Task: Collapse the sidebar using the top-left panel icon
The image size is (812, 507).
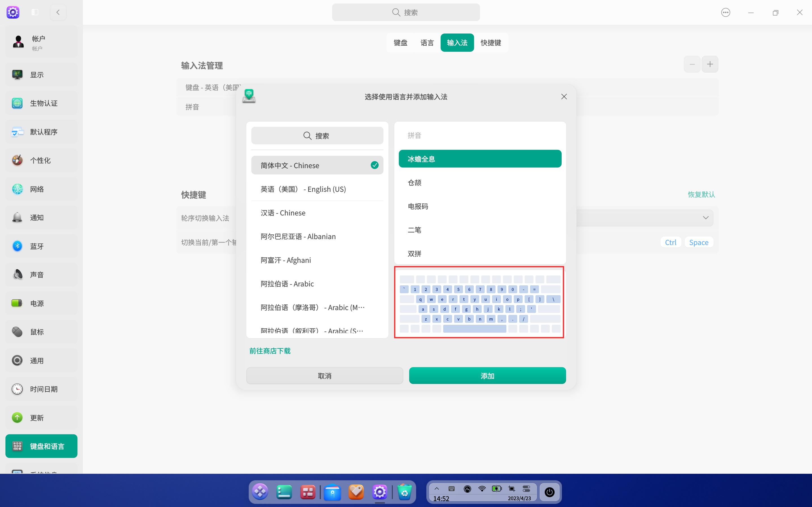Action: pyautogui.click(x=35, y=12)
